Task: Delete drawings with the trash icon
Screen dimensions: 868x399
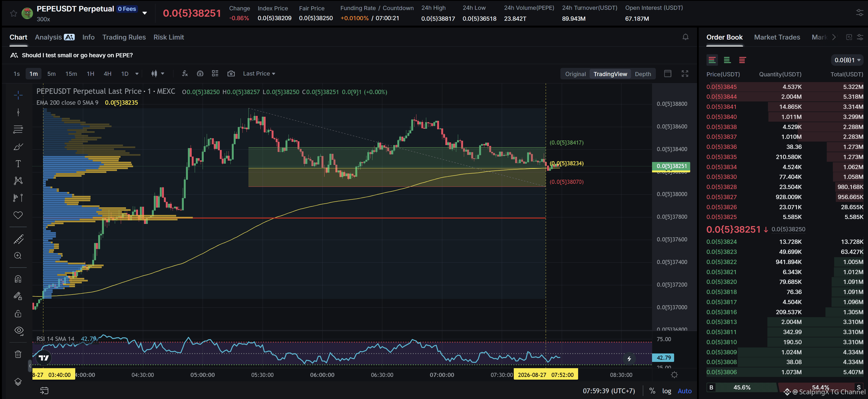Action: tap(18, 354)
